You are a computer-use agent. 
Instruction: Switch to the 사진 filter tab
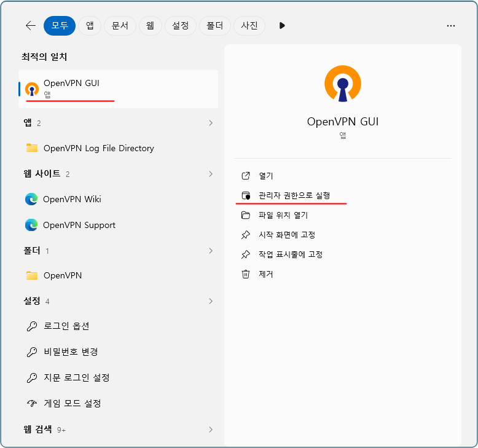pyautogui.click(x=249, y=26)
